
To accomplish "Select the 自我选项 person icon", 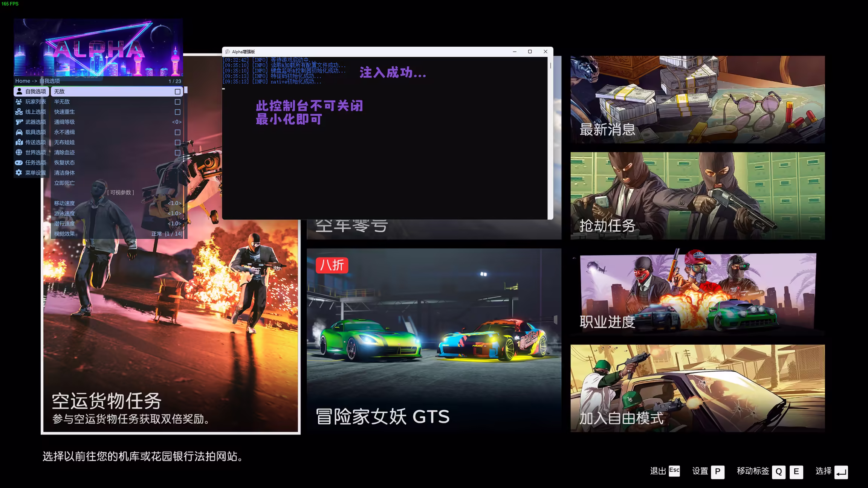I will click(19, 91).
